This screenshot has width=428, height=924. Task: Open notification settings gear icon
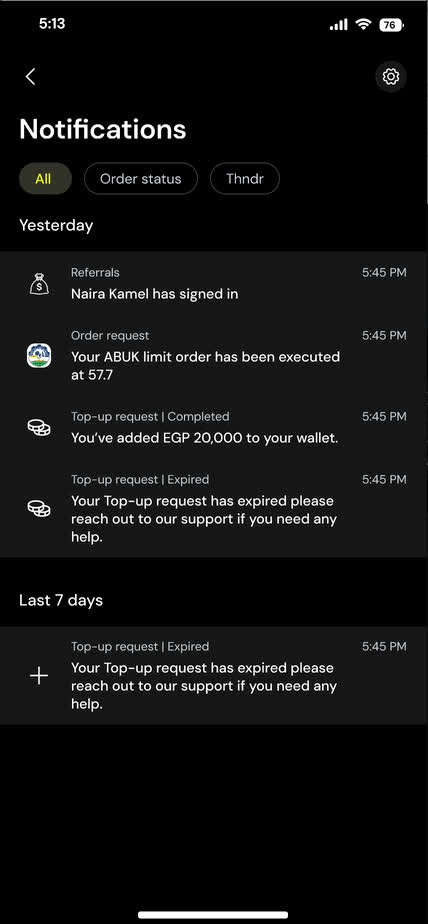pyautogui.click(x=391, y=77)
